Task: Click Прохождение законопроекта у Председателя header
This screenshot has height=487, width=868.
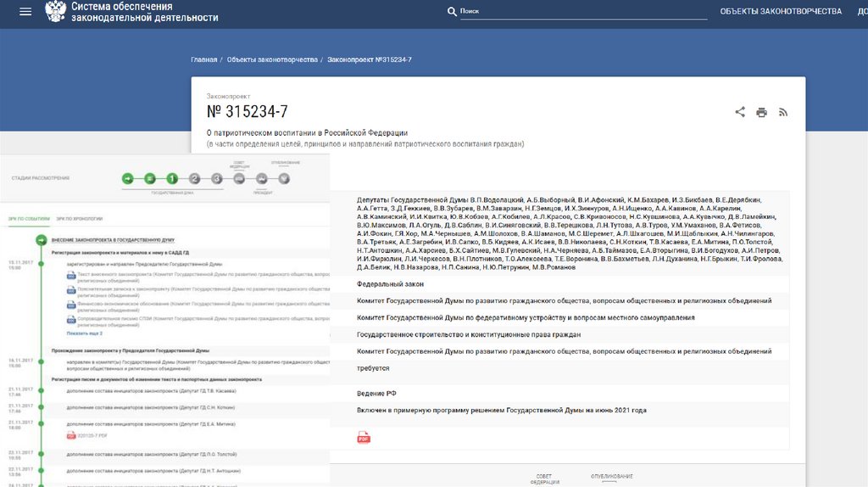Action: (130, 350)
